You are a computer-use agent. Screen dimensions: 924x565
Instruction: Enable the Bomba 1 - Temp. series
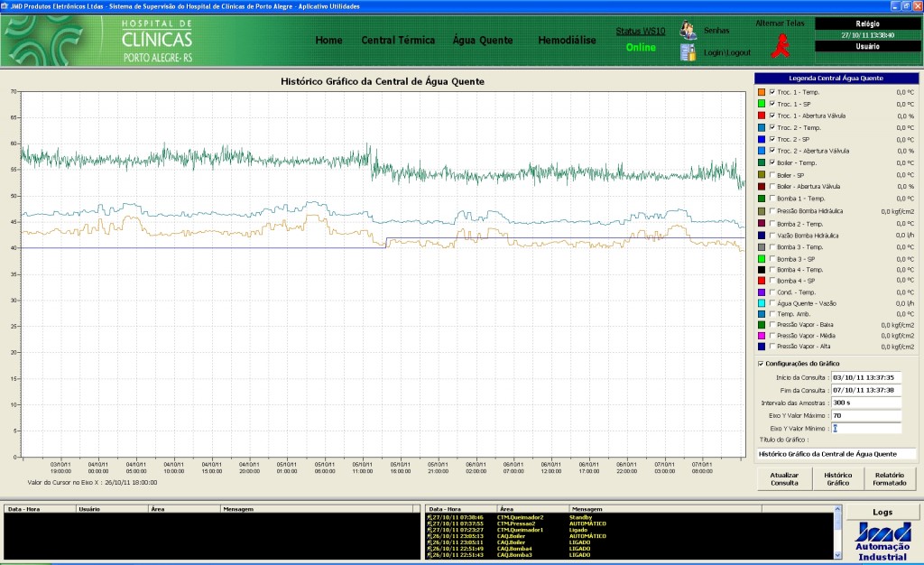772,199
